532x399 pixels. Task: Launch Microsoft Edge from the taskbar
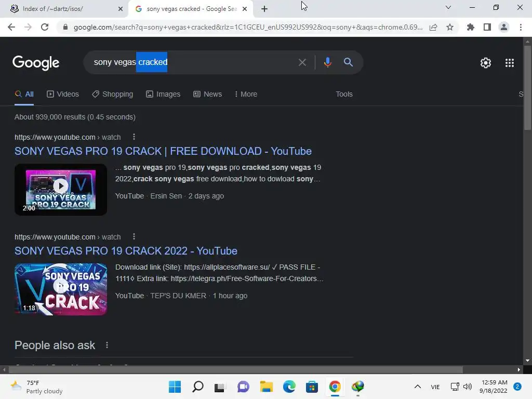point(289,387)
